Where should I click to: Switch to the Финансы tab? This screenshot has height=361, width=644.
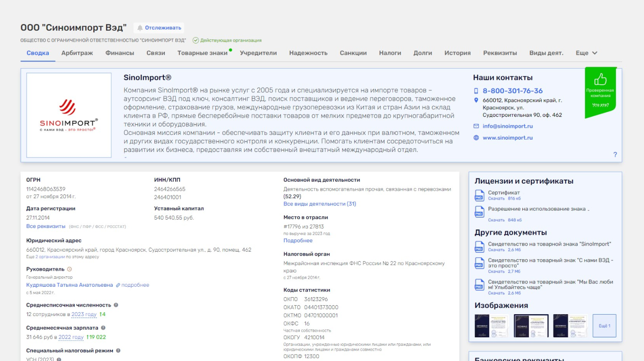tap(119, 53)
